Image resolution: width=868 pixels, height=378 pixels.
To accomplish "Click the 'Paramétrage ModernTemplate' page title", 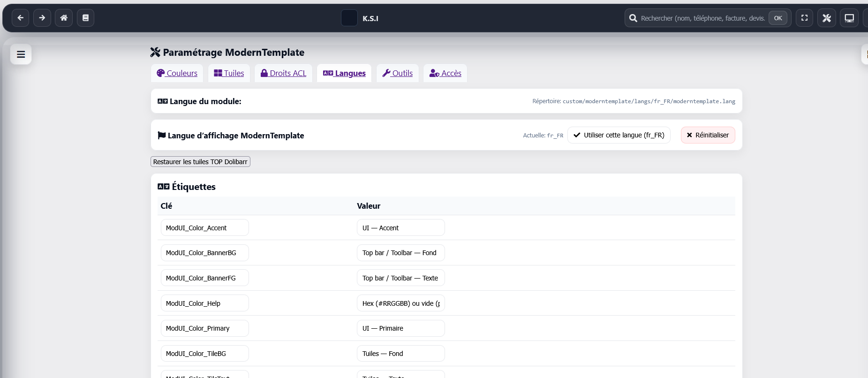I will [x=227, y=53].
